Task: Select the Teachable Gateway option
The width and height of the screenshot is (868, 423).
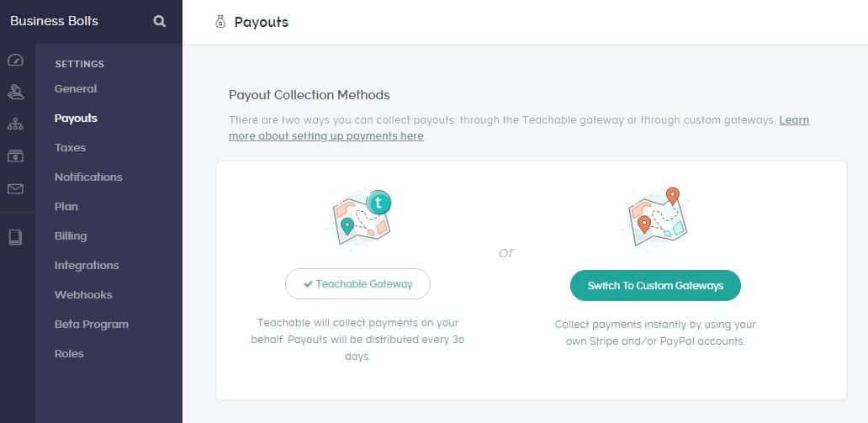Action: click(357, 284)
